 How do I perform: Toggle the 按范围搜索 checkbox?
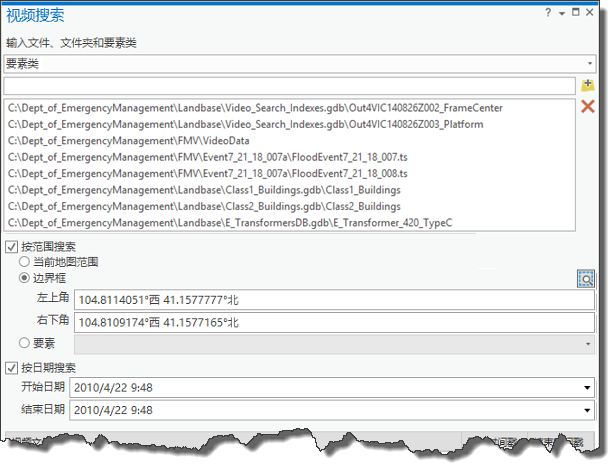(12, 247)
